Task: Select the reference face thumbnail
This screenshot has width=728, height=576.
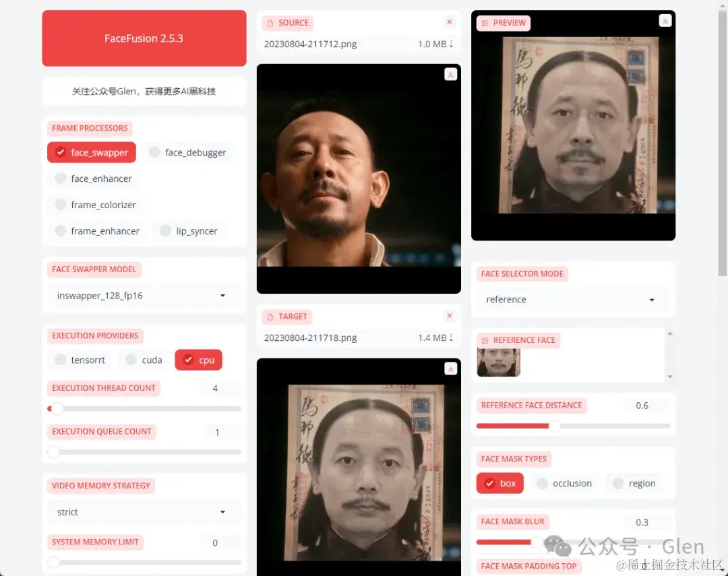Action: coord(498,361)
